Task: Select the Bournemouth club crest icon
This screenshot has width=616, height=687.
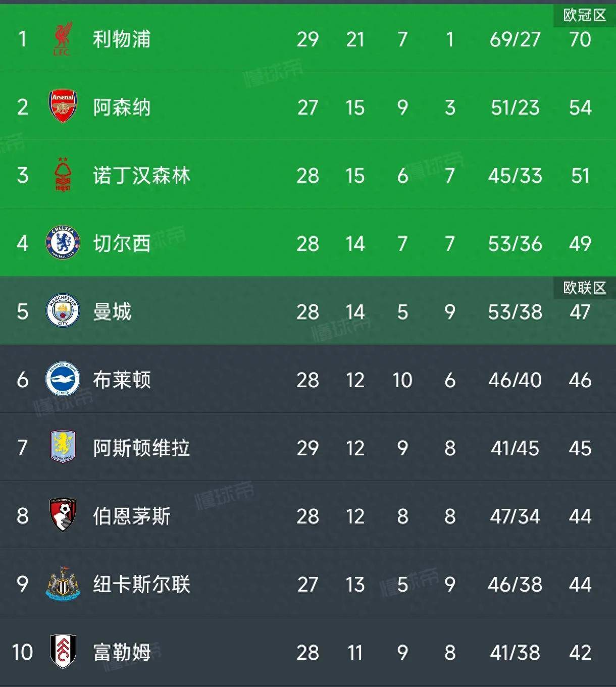Action: click(x=63, y=515)
